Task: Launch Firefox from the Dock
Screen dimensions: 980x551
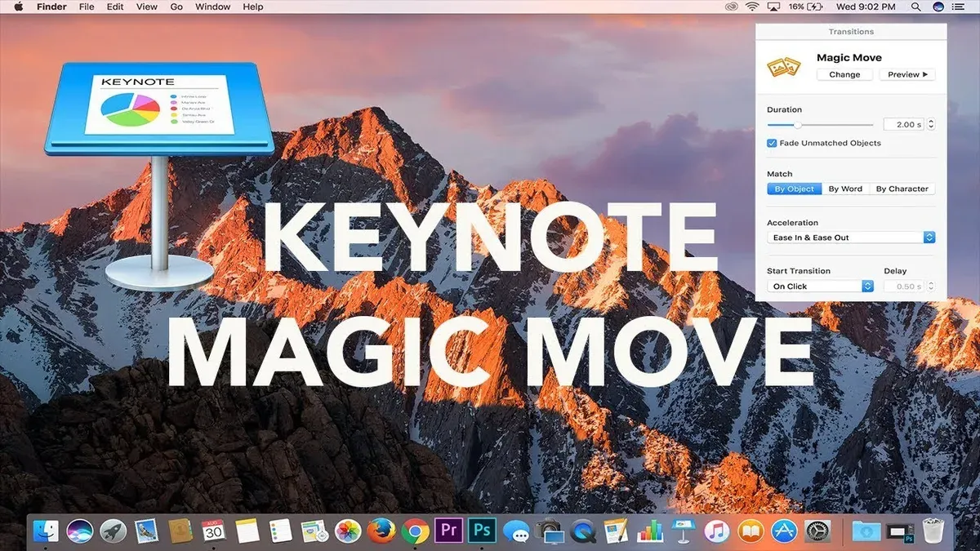Action: [x=381, y=531]
